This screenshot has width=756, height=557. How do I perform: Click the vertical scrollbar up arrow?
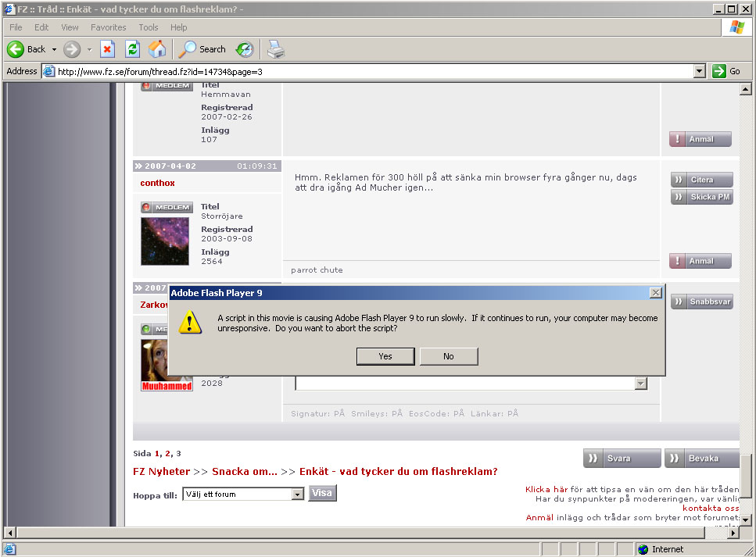tap(746, 89)
